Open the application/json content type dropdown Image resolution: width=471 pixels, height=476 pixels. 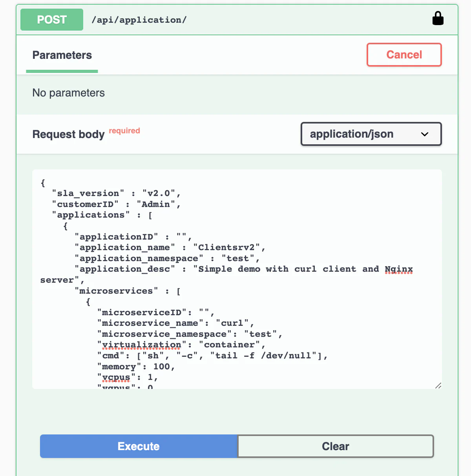click(x=371, y=134)
